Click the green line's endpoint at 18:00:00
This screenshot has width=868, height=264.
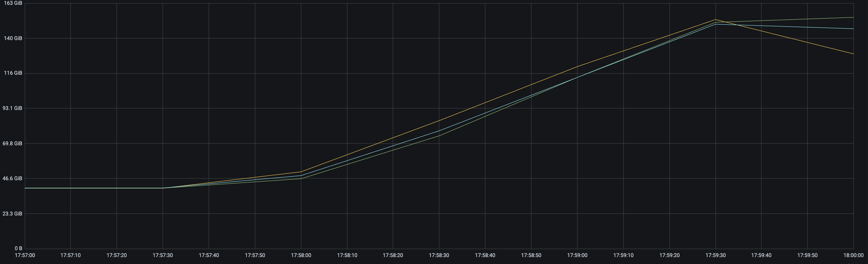coord(853,17)
